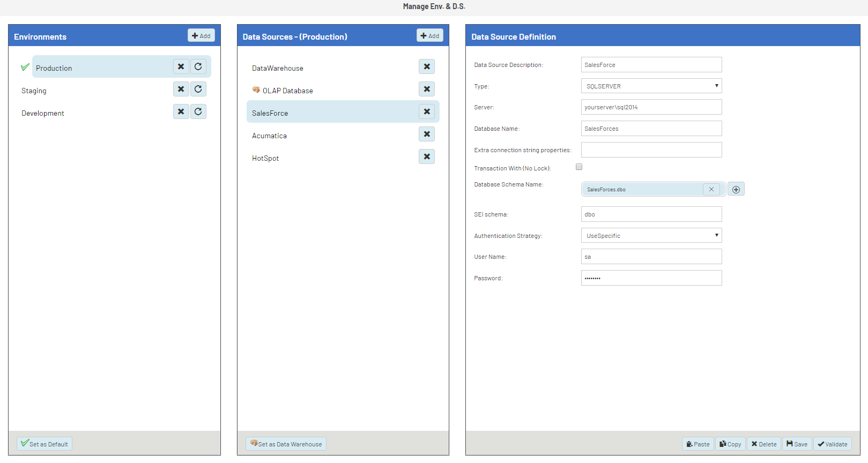
Task: Delete the Production environment
Action: 181,66
